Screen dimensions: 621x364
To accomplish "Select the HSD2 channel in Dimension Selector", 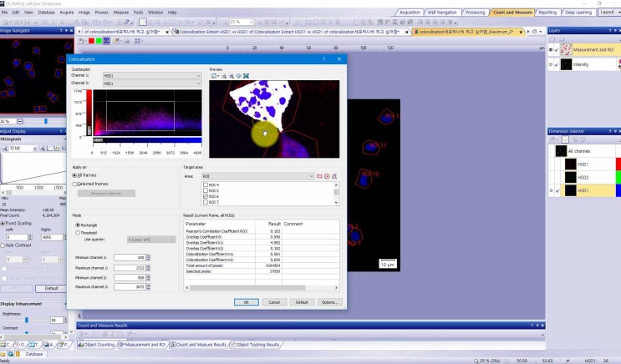I will [x=583, y=177].
